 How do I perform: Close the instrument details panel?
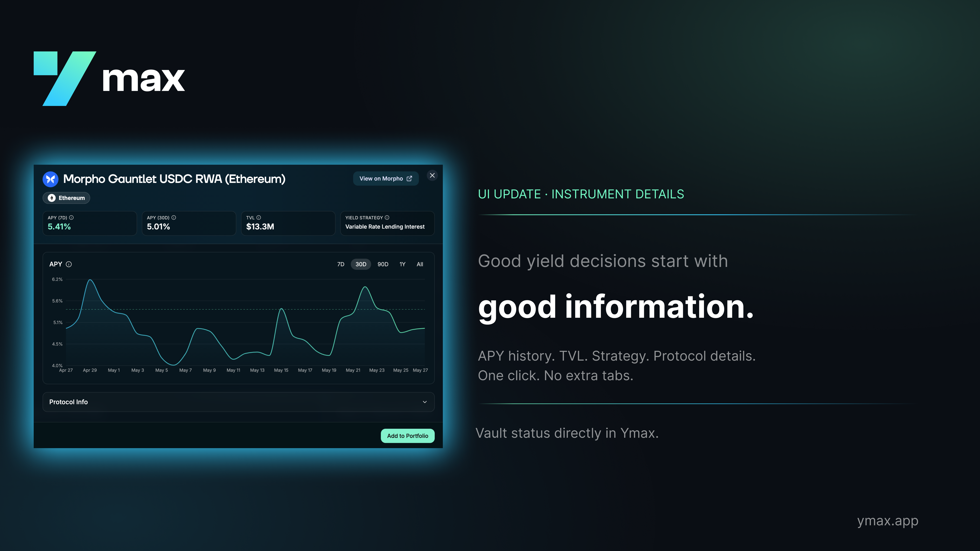coord(432,175)
